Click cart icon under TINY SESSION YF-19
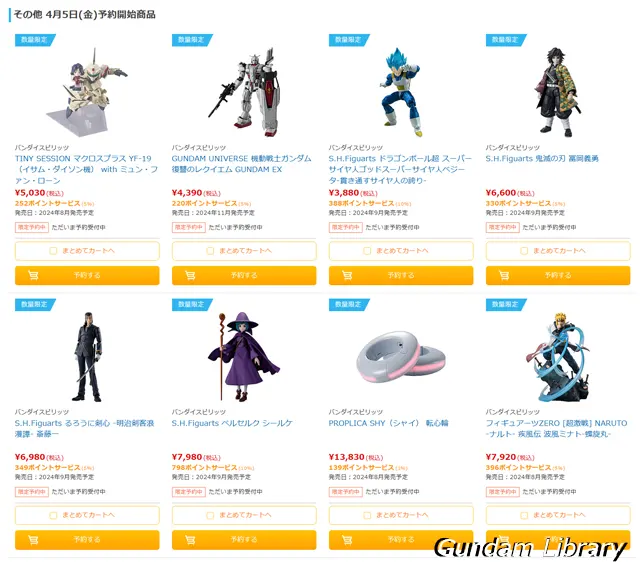Screen dimensions: 640x562 tap(33, 275)
